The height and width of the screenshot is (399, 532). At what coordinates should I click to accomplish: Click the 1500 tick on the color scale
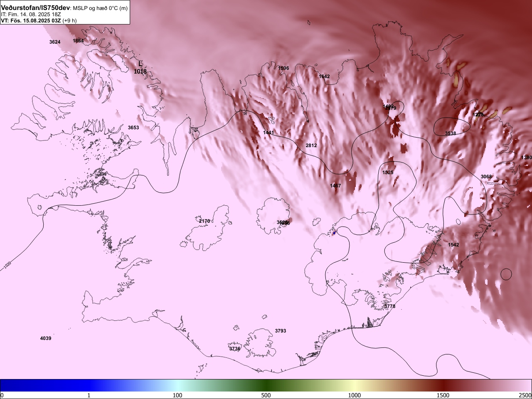coord(443,395)
